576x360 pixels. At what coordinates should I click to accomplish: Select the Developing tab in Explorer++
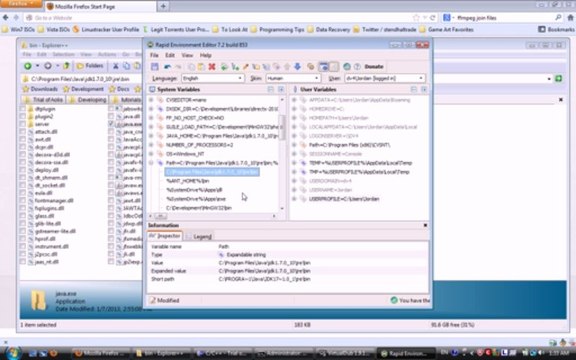point(88,100)
